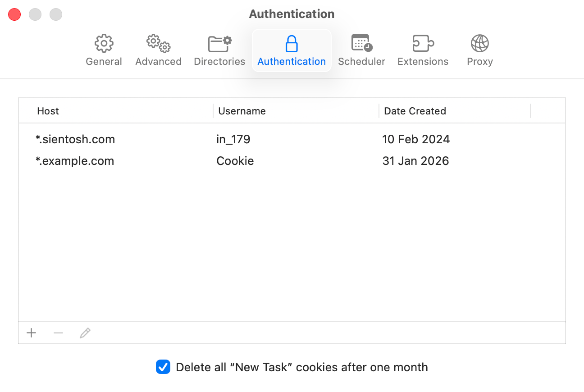Open Extensions using the puzzle piece icon

(x=423, y=43)
